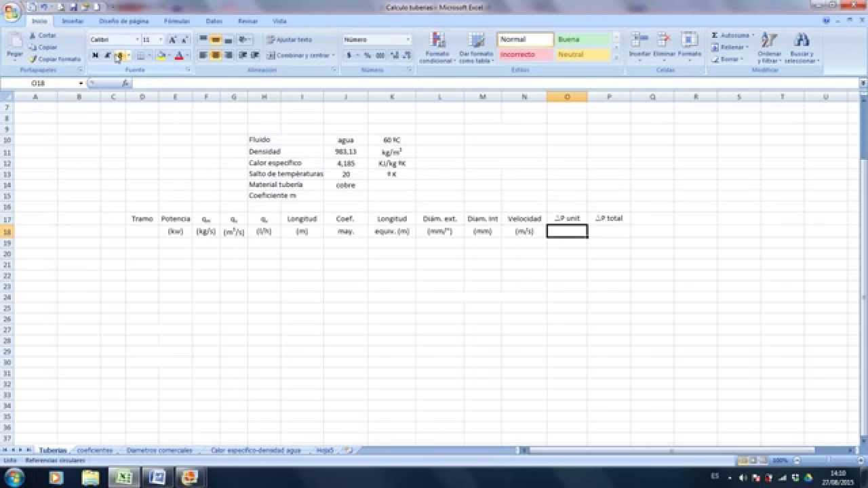Image resolution: width=868 pixels, height=488 pixels.
Task: Toggle Ajustar texto wrap
Action: (290, 40)
